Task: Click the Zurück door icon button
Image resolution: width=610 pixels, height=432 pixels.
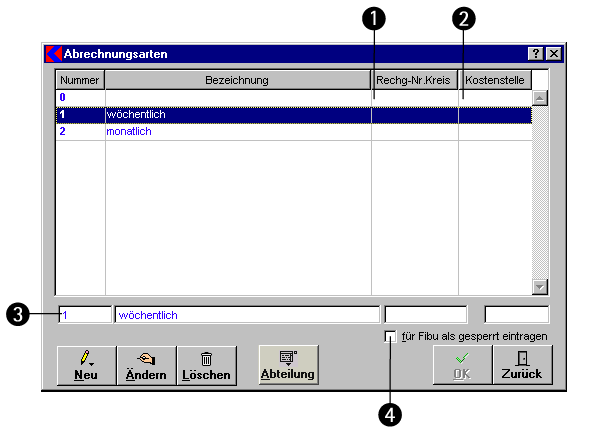Action: tap(522, 365)
